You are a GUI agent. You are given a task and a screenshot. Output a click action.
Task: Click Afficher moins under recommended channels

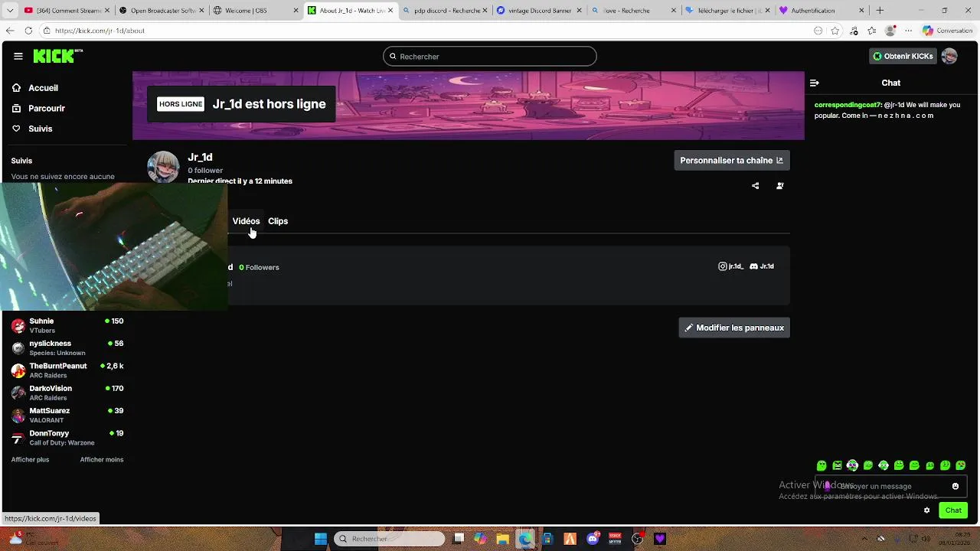pyautogui.click(x=102, y=460)
